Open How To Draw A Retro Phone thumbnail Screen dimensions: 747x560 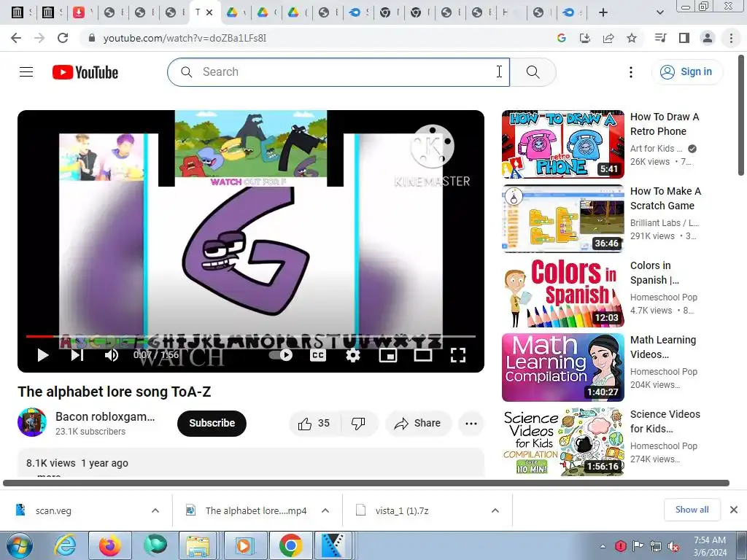click(x=562, y=144)
